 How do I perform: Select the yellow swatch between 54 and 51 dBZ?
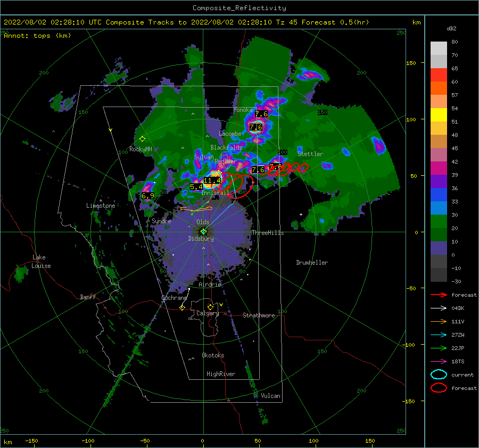[439, 115]
